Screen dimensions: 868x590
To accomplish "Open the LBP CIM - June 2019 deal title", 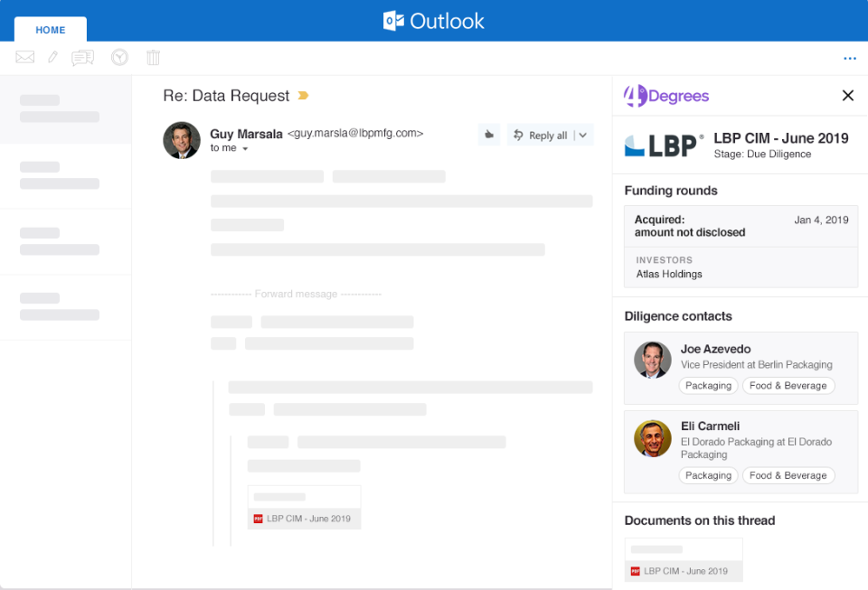I will 780,138.
